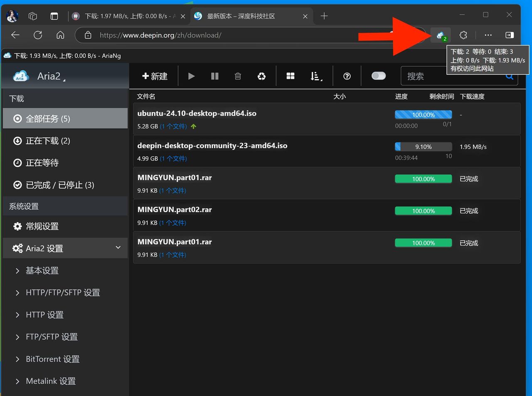Click the deepin task 9.10% progress bar
This screenshot has width=532, height=396.
point(423,146)
